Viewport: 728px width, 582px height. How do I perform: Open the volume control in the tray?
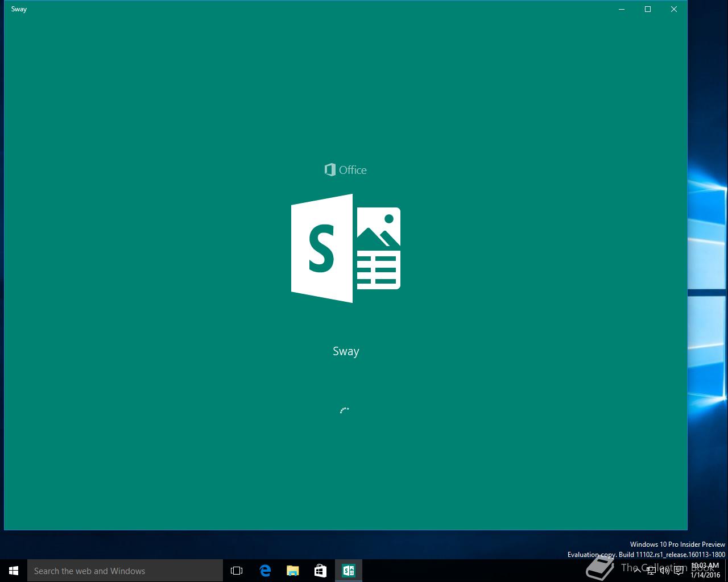(x=664, y=571)
